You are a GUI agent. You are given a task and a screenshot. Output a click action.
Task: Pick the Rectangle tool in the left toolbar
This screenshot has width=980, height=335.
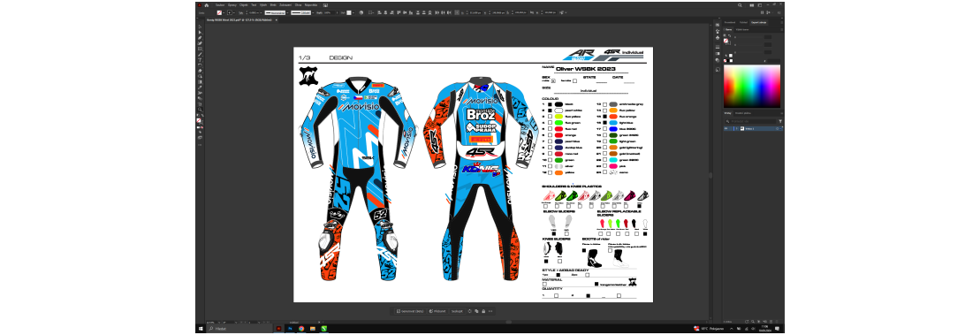click(200, 49)
